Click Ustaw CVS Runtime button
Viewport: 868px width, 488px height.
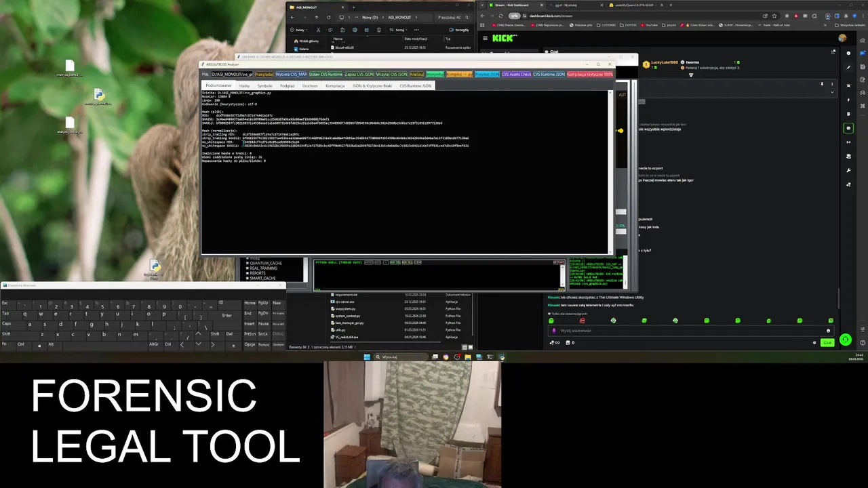click(325, 74)
